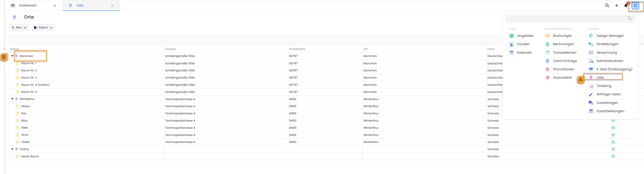Close the Orte tab
The height and width of the screenshot is (174, 644).
click(x=112, y=5)
